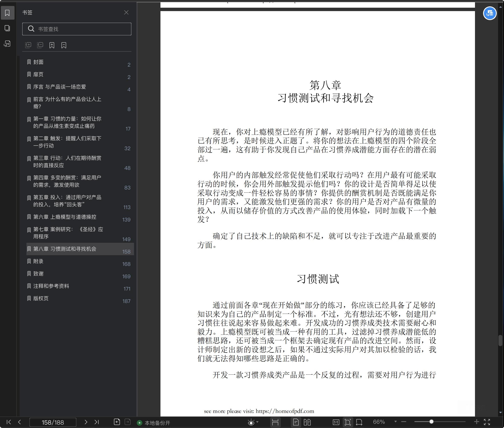This screenshot has width=504, height=428.
Task: Collapse all bookmarks icon
Action: [x=40, y=45]
